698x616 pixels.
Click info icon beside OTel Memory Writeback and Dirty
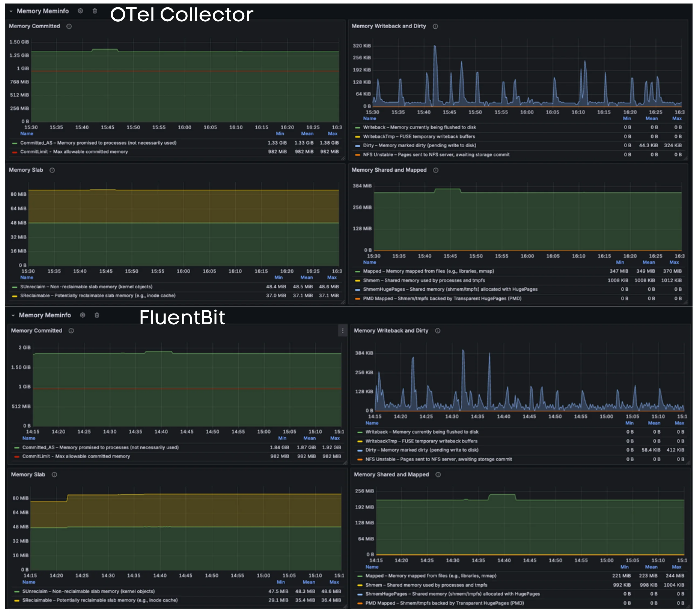[x=435, y=26]
